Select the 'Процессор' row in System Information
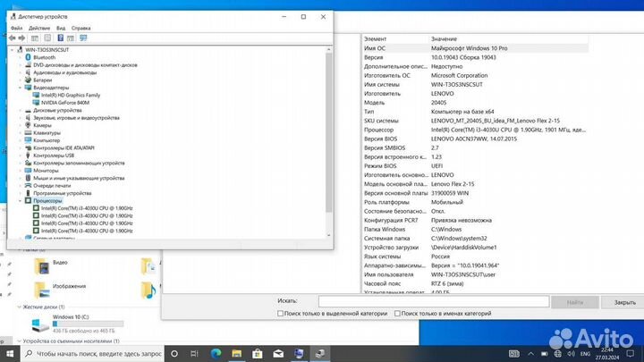Image resolution: width=644 pixels, height=362 pixels. 475,130
